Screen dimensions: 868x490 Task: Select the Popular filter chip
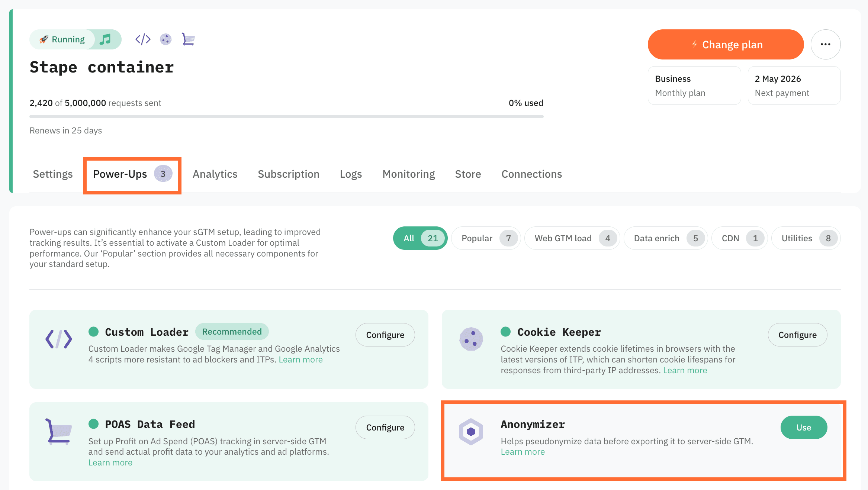click(485, 238)
